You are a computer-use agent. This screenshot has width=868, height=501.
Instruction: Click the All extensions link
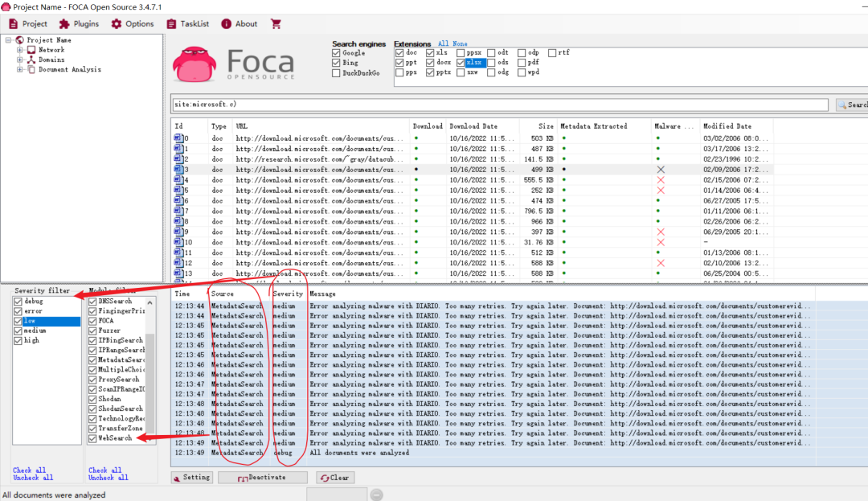[444, 43]
